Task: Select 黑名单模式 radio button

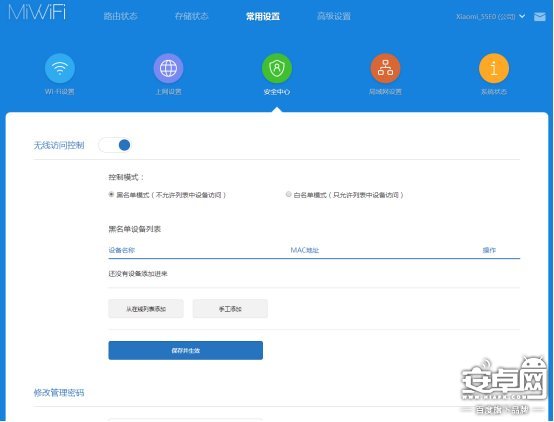Action: tap(111, 194)
